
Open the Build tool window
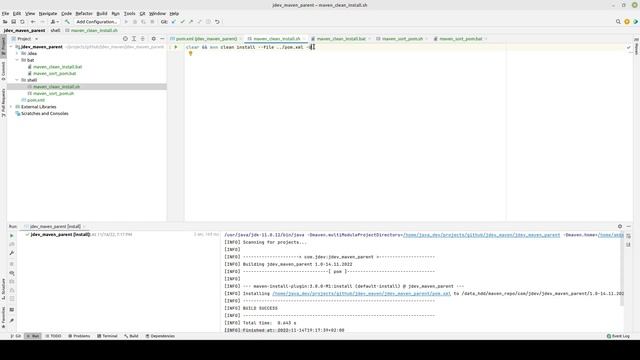pos(131,336)
